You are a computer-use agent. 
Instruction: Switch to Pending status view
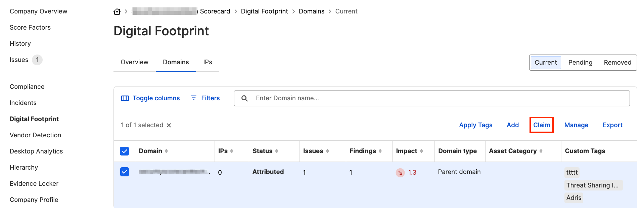click(580, 63)
